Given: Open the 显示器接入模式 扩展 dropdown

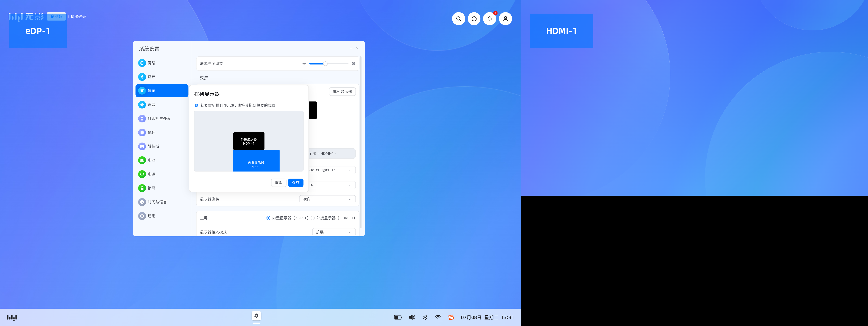Looking at the screenshot, I should pyautogui.click(x=334, y=232).
